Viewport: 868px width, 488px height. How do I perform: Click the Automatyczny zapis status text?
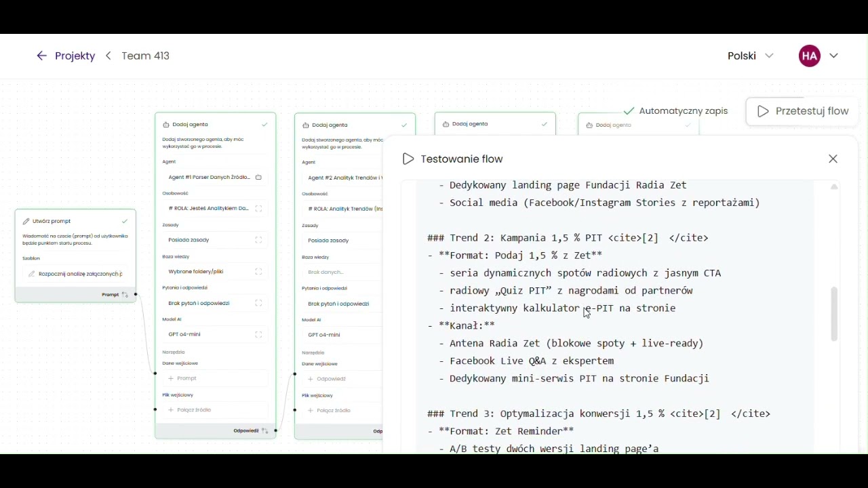coord(684,111)
